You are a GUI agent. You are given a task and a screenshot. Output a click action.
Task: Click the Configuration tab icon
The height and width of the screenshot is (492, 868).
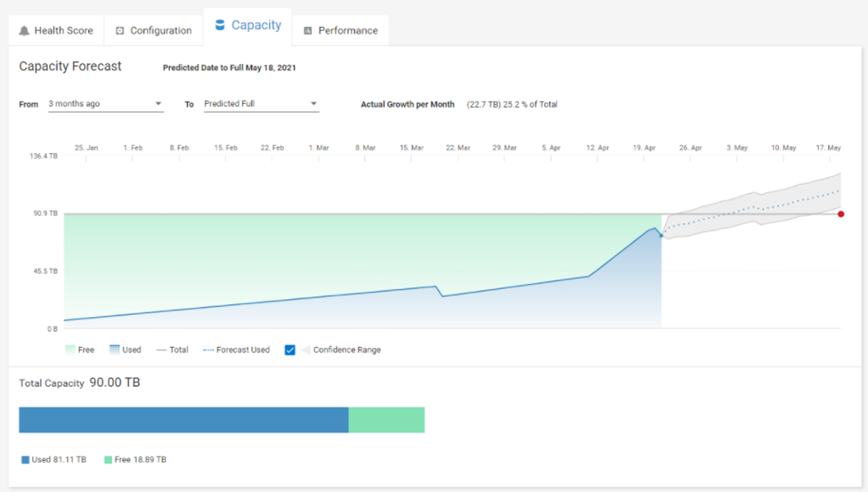[x=120, y=30]
